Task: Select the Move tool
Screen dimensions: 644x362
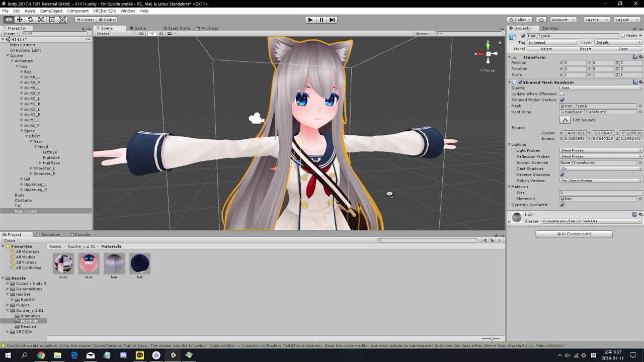Action: [20, 20]
